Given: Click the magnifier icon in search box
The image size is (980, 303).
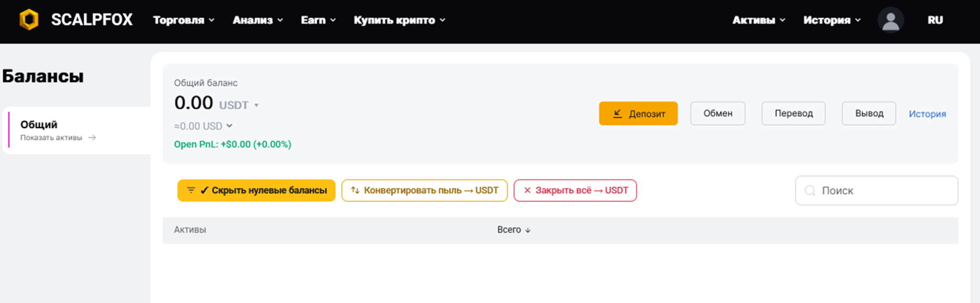Looking at the screenshot, I should click(x=810, y=191).
